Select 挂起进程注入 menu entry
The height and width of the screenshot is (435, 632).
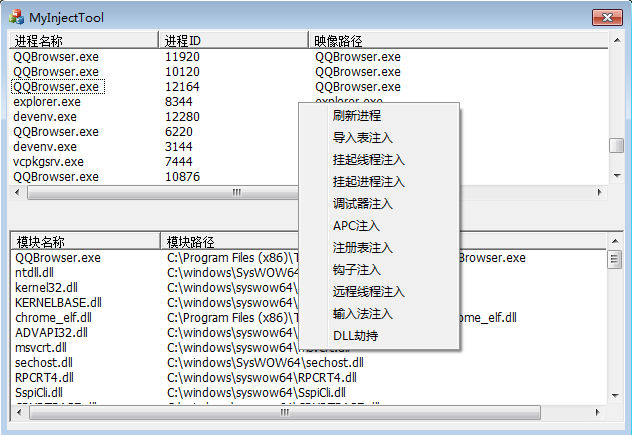(x=368, y=182)
